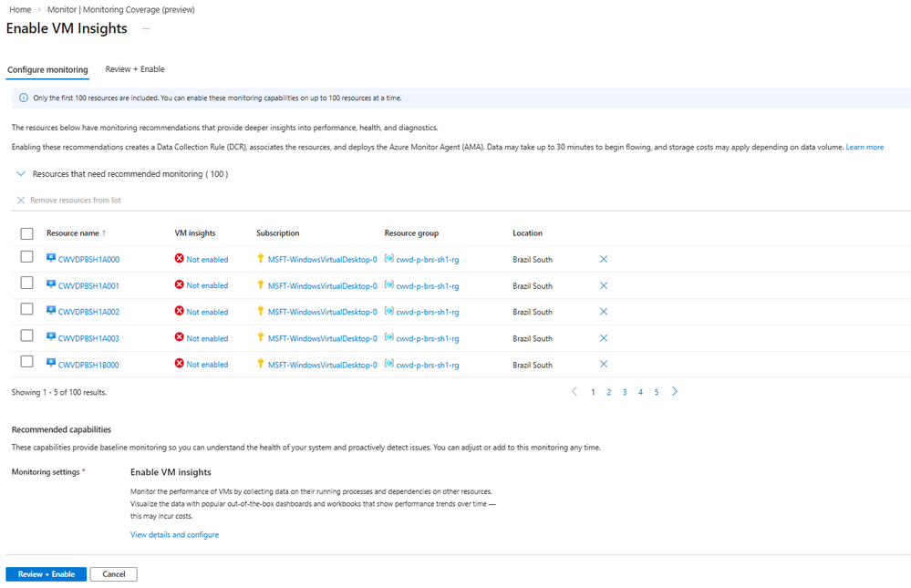Click Remove resources from list

[x=69, y=200]
